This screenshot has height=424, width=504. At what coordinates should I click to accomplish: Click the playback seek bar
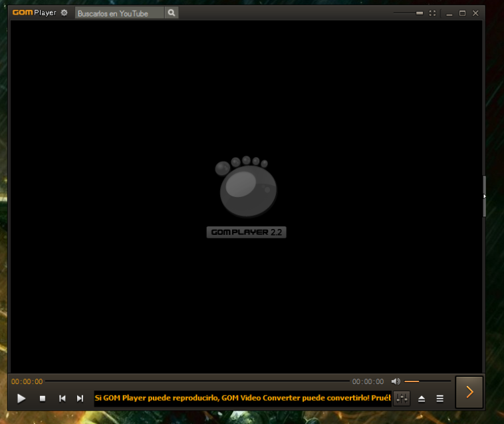(x=197, y=381)
